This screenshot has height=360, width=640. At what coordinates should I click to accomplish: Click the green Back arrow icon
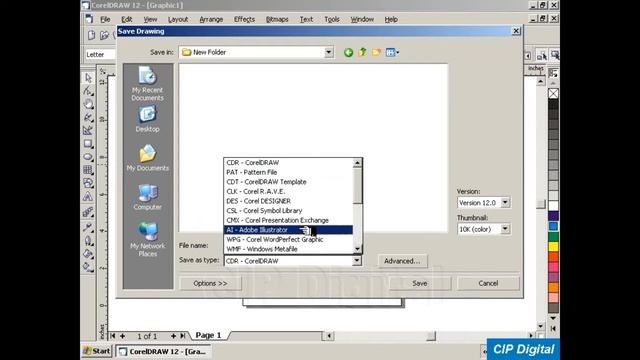tap(348, 52)
